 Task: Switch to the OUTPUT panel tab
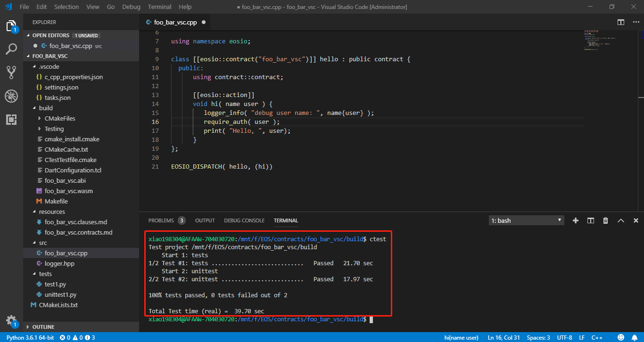[205, 220]
